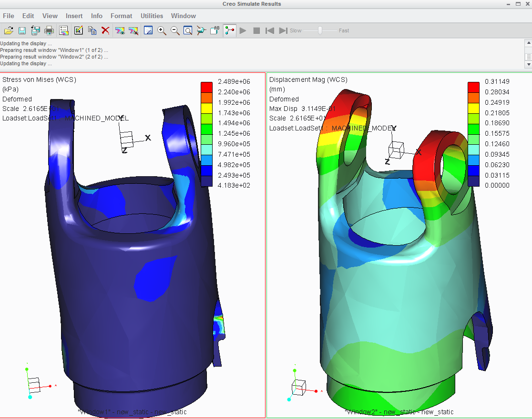This screenshot has width=532, height=419.
Task: Click message log scroll down arrow
Action: (x=528, y=64)
